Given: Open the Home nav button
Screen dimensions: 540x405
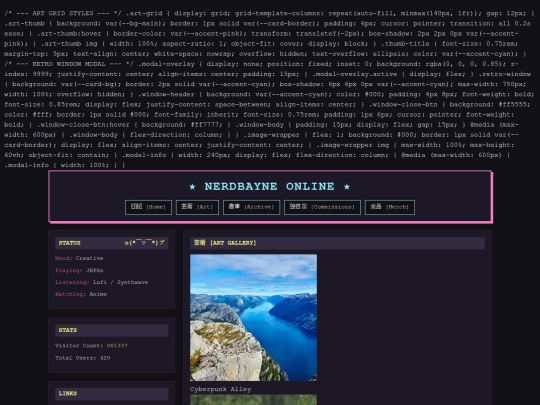Looking at the screenshot, I should pos(148,207).
